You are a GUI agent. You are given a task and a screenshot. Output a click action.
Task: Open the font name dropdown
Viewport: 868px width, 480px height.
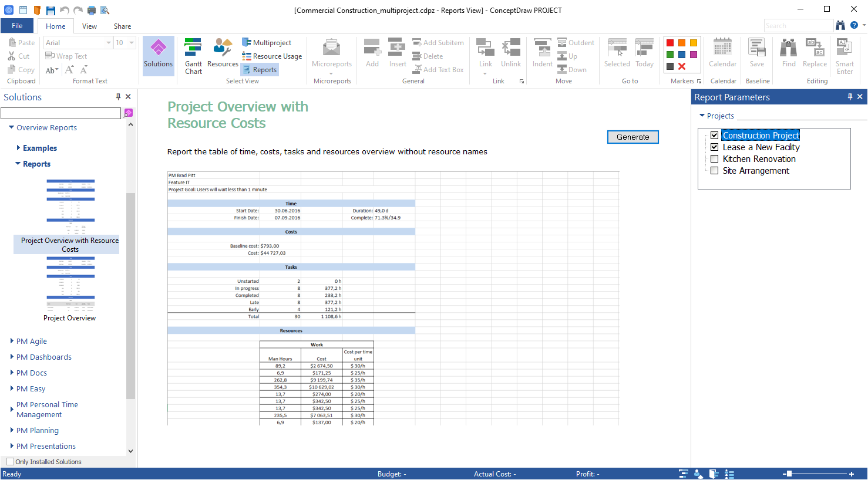(x=109, y=43)
